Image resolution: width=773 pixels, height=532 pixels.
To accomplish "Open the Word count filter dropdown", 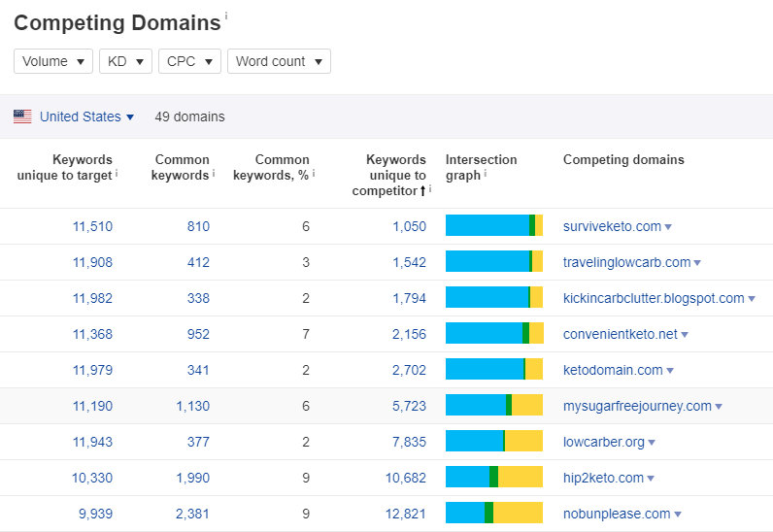I will click(279, 61).
